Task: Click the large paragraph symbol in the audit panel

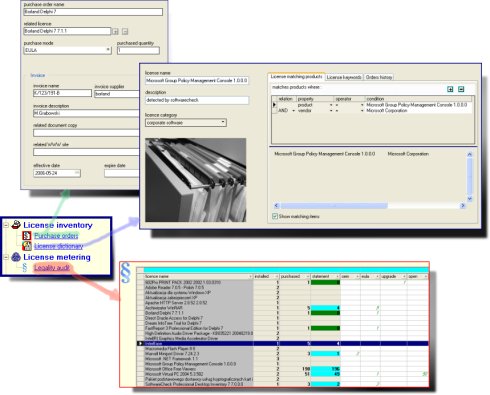Action: coord(126,273)
